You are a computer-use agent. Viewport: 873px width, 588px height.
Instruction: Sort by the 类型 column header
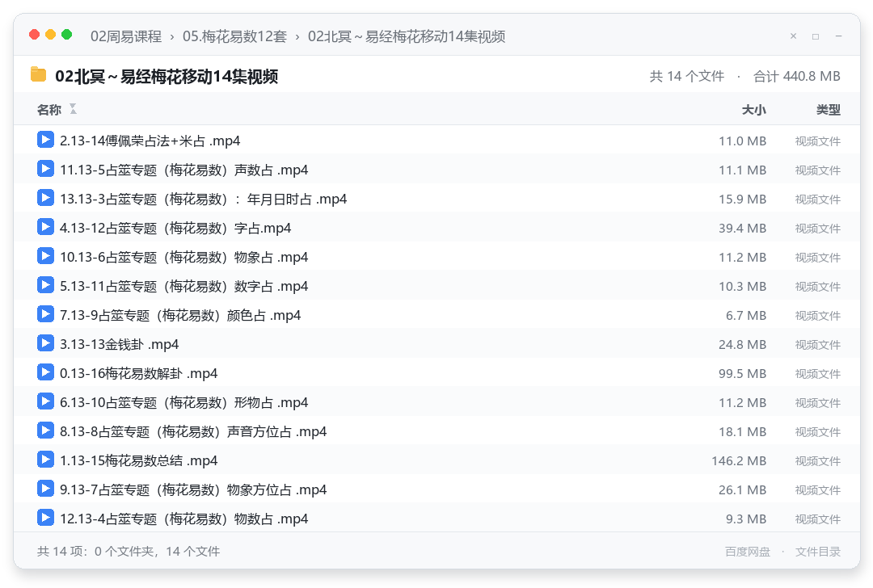[x=829, y=110]
